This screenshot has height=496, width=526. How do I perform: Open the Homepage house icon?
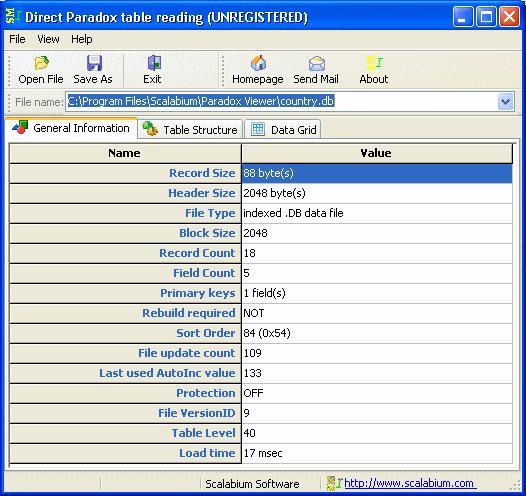pos(258,63)
